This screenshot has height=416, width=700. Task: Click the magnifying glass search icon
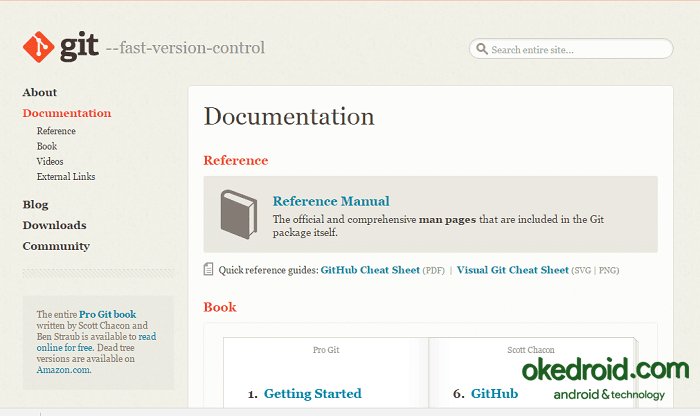(x=482, y=49)
